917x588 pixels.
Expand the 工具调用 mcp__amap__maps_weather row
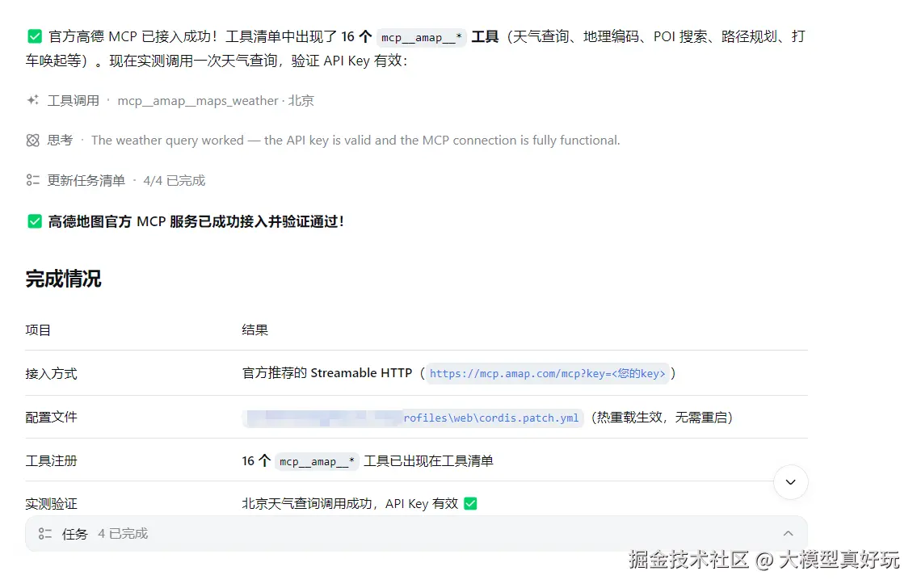point(170,100)
